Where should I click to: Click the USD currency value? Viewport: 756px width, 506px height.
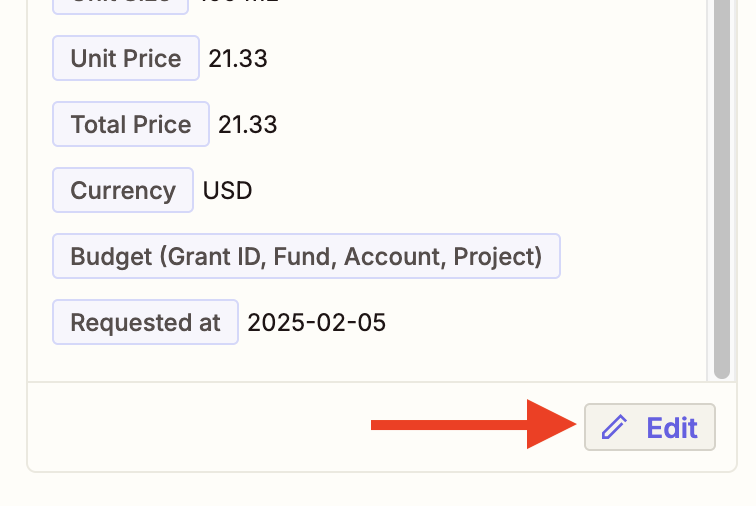tap(228, 190)
